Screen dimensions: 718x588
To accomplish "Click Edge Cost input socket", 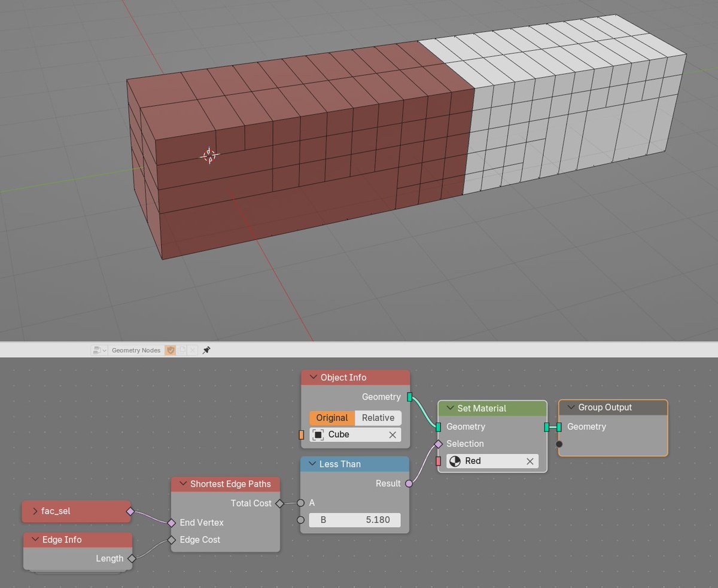I will pyautogui.click(x=172, y=540).
